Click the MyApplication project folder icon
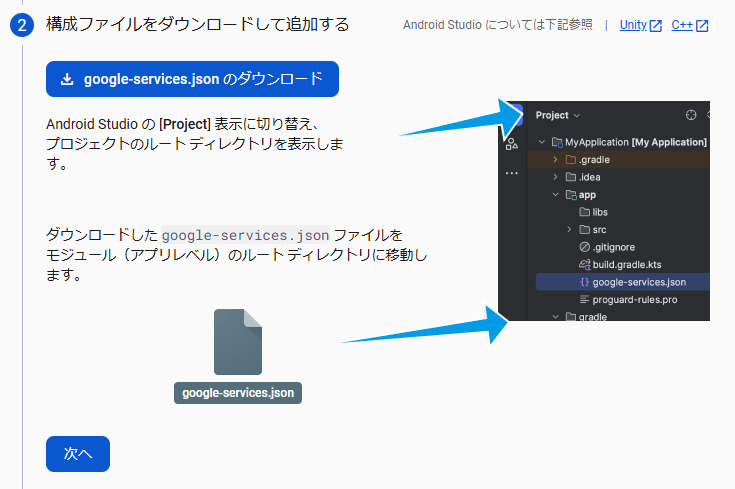Viewport: 735px width, 489px height. pos(557,142)
